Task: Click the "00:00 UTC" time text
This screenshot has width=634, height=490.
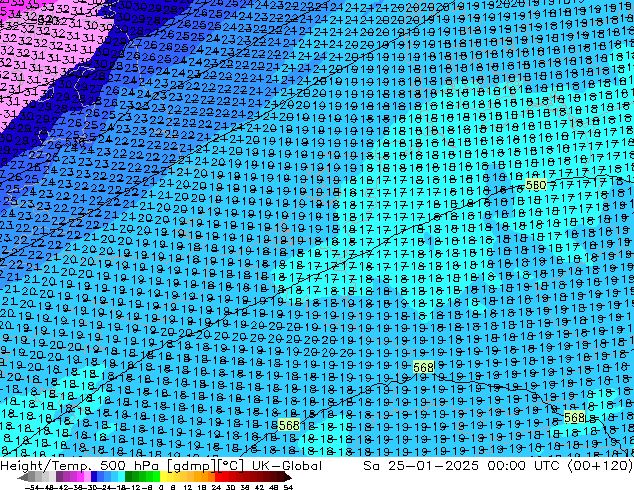Action: click(x=523, y=466)
